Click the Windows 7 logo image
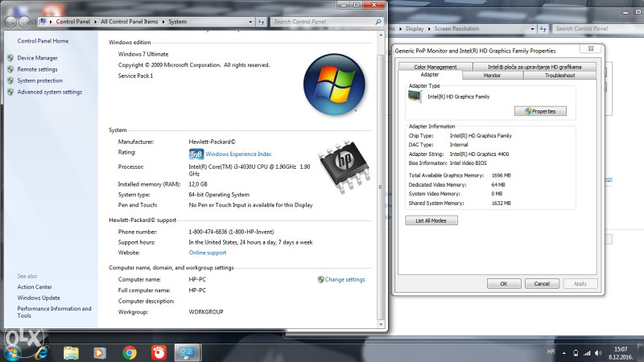Image resolution: width=644 pixels, height=362 pixels. (x=334, y=84)
